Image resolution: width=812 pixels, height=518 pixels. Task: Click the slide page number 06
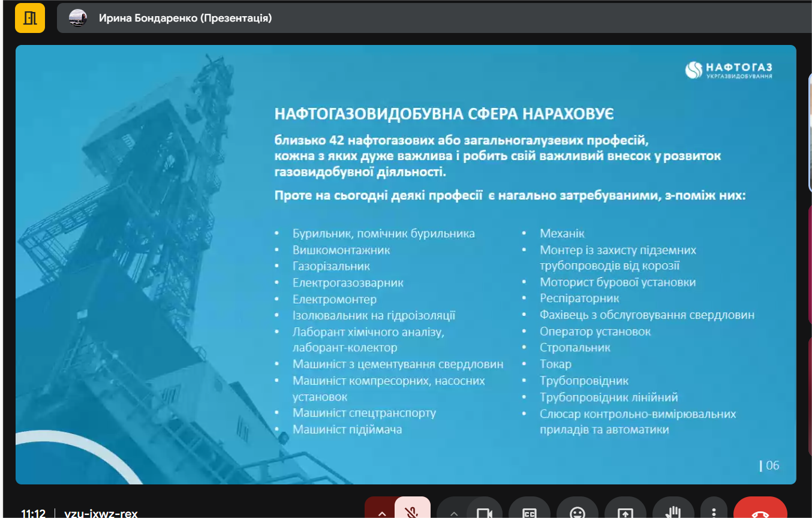pos(772,465)
